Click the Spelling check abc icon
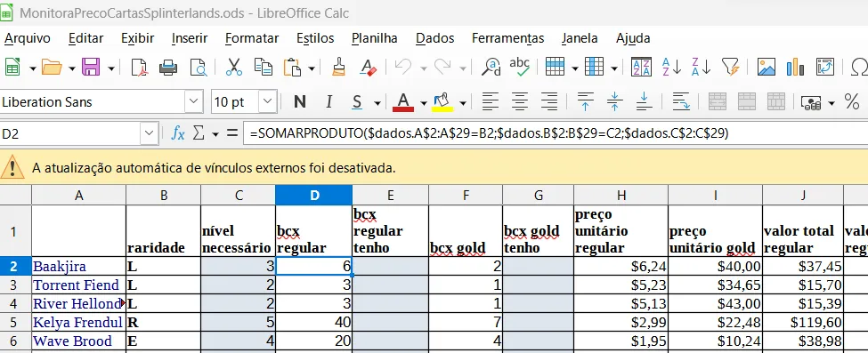This screenshot has height=353, width=868. (x=519, y=67)
